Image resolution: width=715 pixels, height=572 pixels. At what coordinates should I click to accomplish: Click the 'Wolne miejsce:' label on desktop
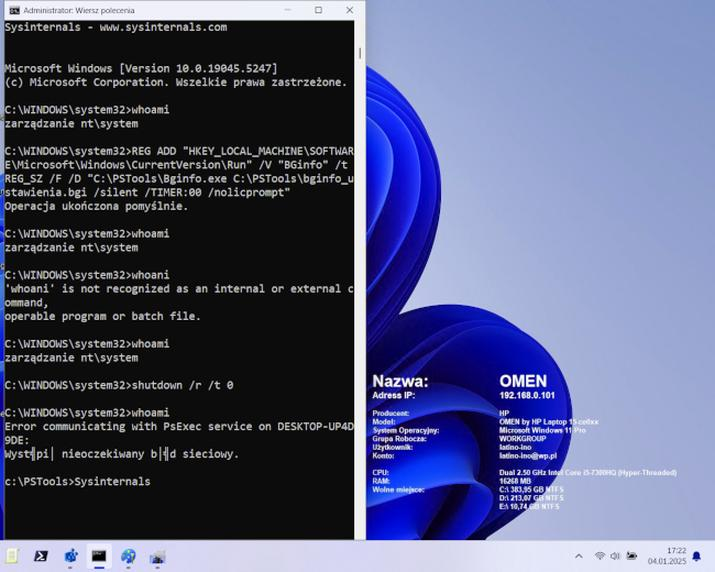point(398,489)
